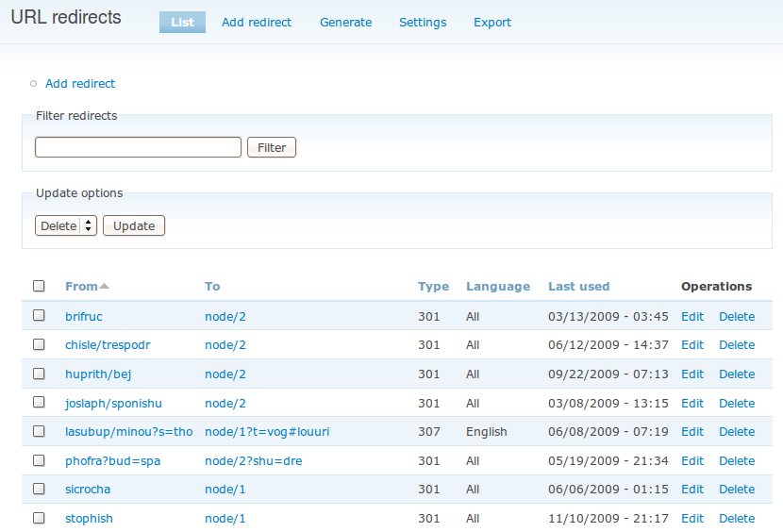
Task: Delete the stophish redirect
Action: (737, 519)
